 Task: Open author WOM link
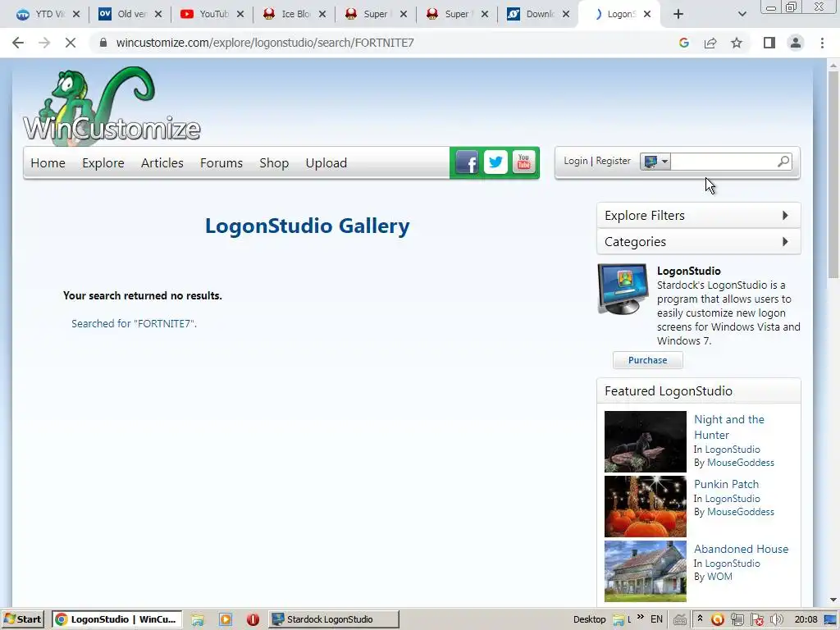719,577
